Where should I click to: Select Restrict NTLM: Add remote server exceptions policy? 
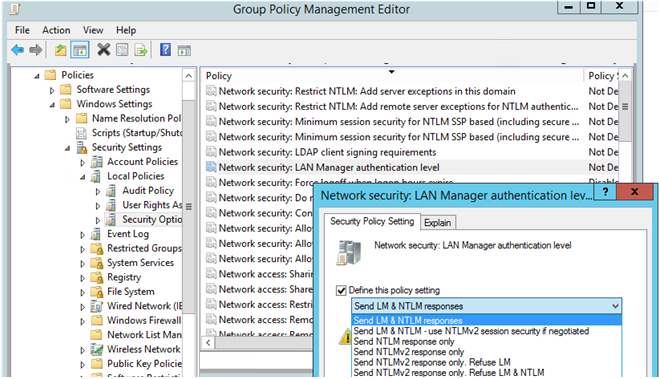(398, 106)
